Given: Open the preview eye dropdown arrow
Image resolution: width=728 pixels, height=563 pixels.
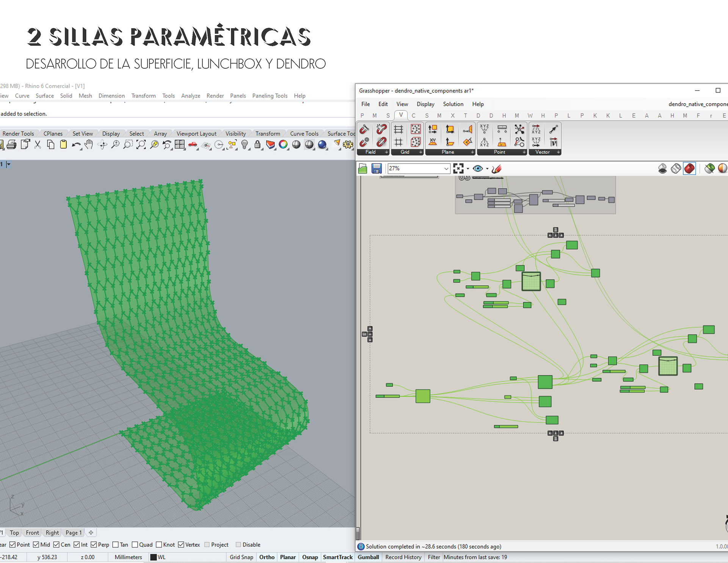Looking at the screenshot, I should [x=487, y=169].
